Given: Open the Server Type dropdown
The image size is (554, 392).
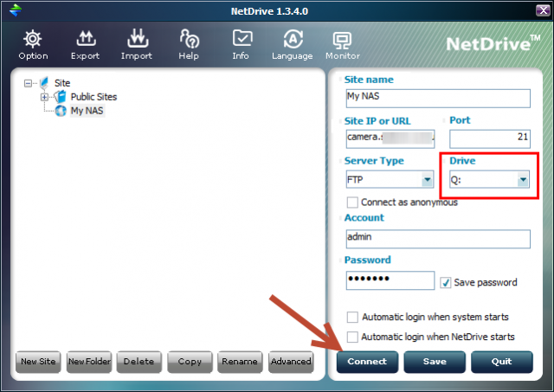Looking at the screenshot, I should 427,180.
